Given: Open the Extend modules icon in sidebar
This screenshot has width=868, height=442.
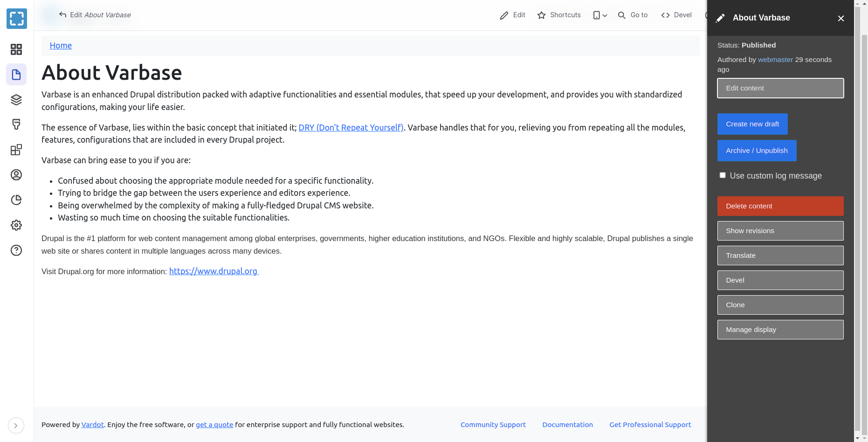Looking at the screenshot, I should coord(16,150).
